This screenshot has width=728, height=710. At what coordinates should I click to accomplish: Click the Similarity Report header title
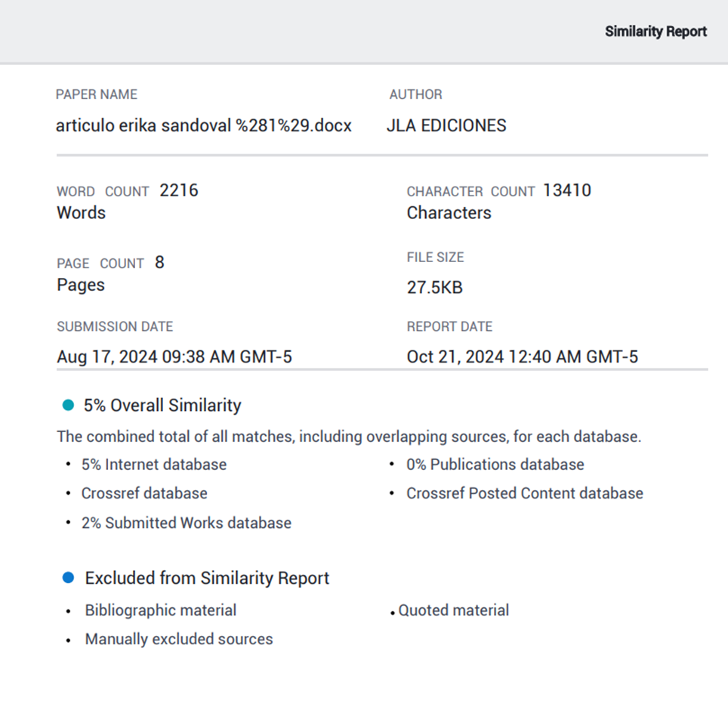pos(656,32)
